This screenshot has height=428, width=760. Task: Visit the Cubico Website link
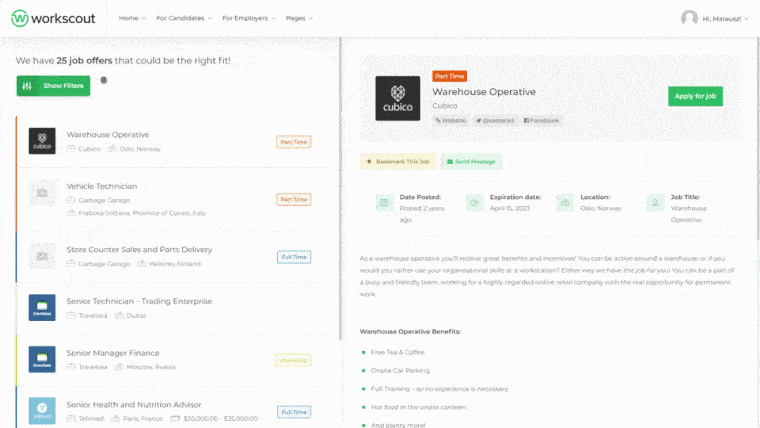point(450,120)
